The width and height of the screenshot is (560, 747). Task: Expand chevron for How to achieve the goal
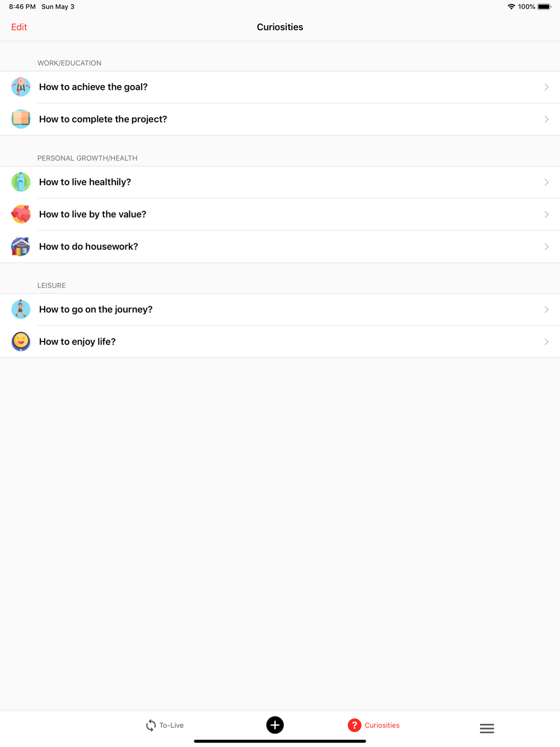coord(546,87)
